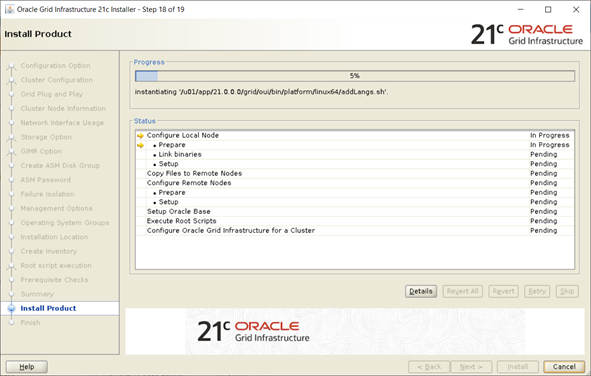Image resolution: width=591 pixels, height=376 pixels.
Task: Select ASM Password step
Action: [45, 180]
